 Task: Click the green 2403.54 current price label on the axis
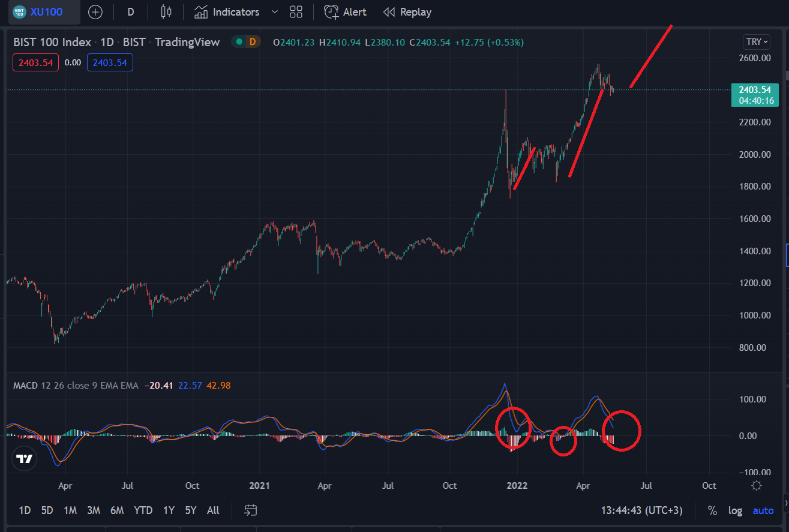coord(754,95)
